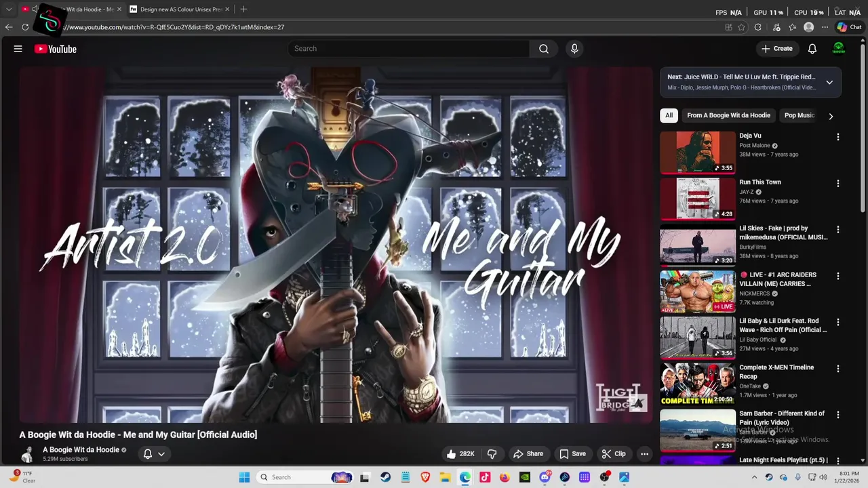Open Lil Skies - Fake video thumbnail
This screenshot has height=488, width=868.
point(698,245)
